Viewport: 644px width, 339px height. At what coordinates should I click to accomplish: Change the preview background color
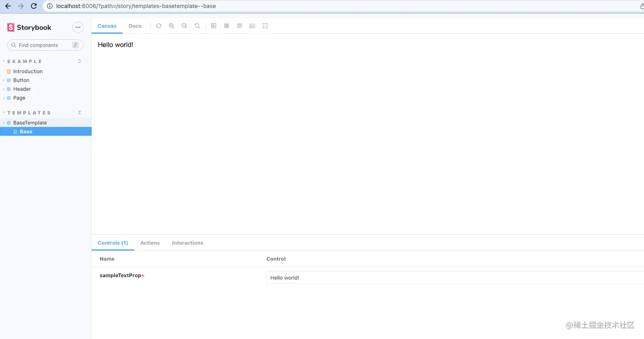point(214,26)
